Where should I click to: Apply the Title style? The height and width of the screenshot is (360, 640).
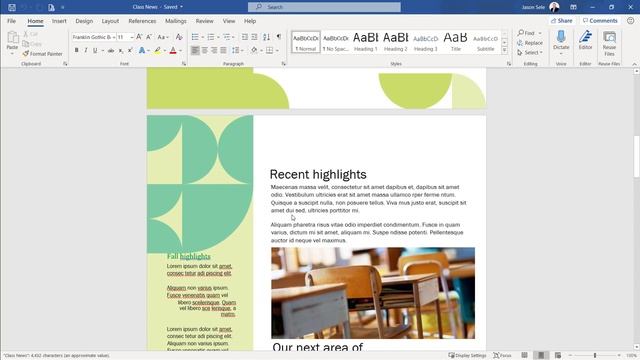456,42
